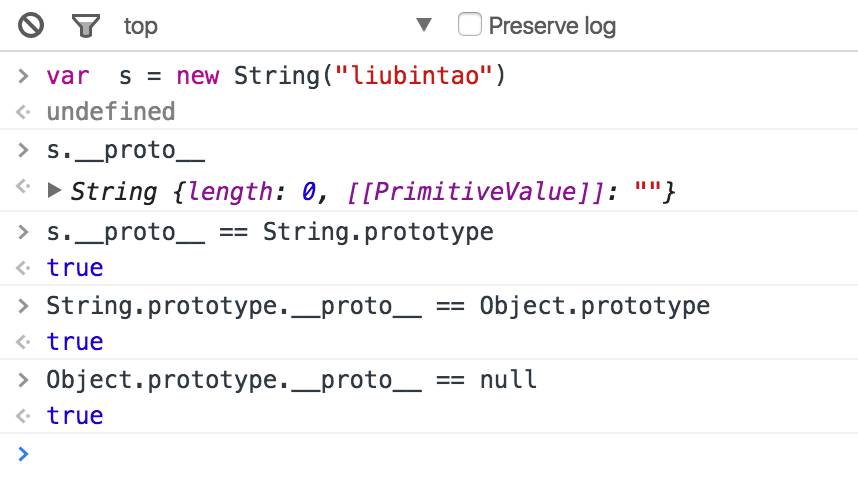Click the undefined result output
The height and width of the screenshot is (498, 858).
(x=111, y=112)
